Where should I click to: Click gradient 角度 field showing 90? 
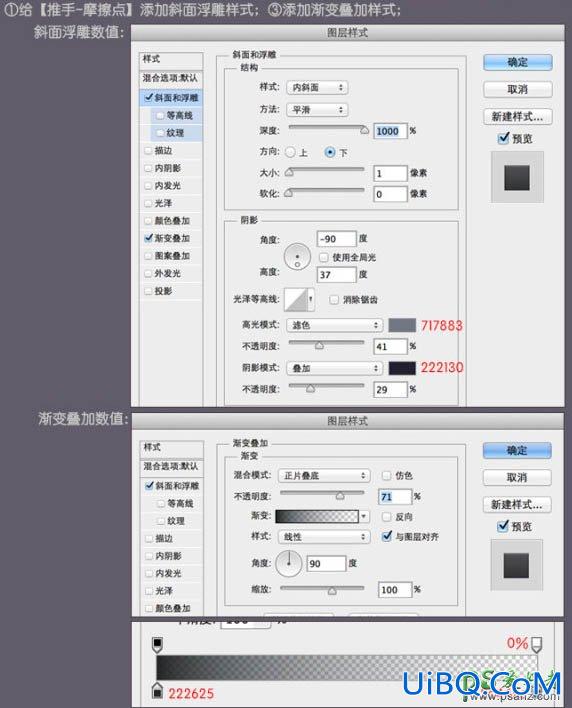(x=326, y=564)
